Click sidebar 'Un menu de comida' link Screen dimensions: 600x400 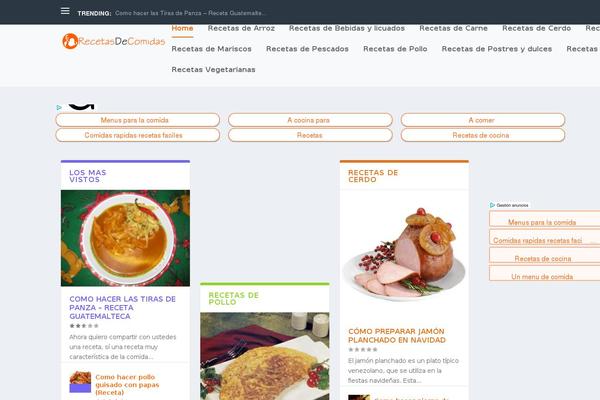click(544, 273)
